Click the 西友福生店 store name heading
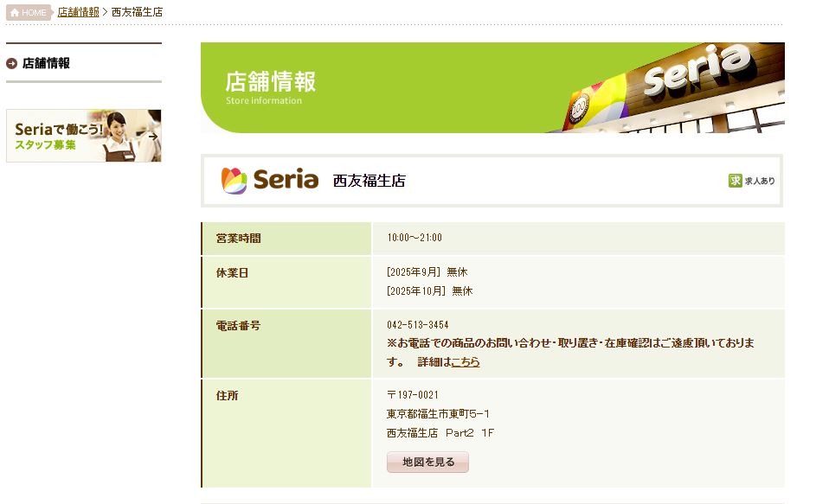The image size is (829, 504). tap(370, 182)
